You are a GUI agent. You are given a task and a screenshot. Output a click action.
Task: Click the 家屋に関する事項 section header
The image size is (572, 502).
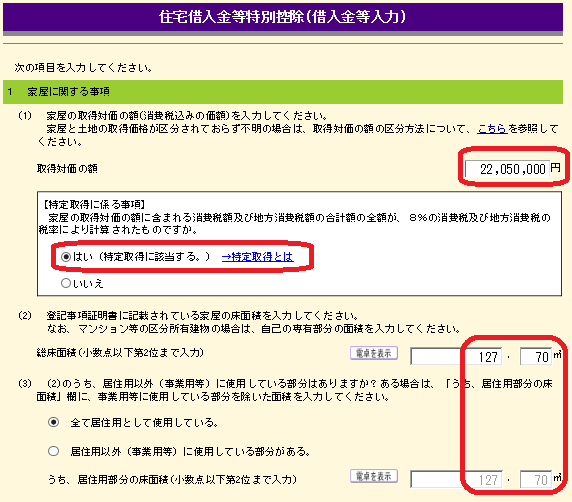point(283,92)
